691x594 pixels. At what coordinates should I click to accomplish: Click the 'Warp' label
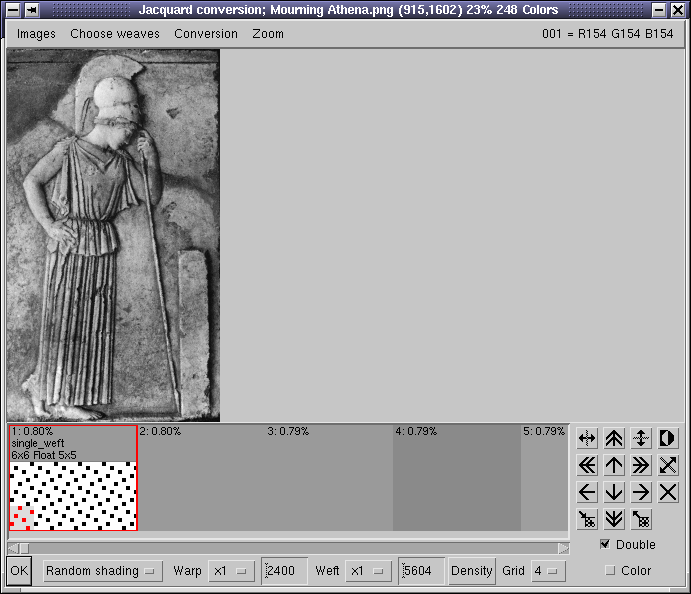tap(187, 571)
